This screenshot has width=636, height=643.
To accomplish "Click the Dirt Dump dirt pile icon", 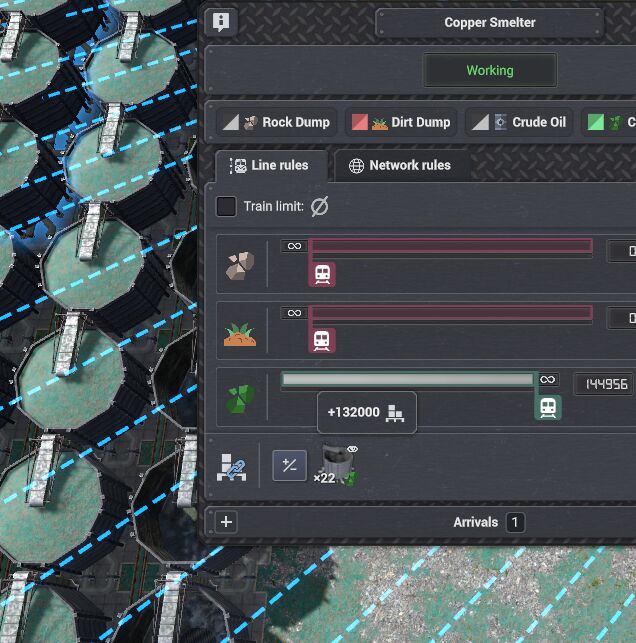I will (x=379, y=123).
